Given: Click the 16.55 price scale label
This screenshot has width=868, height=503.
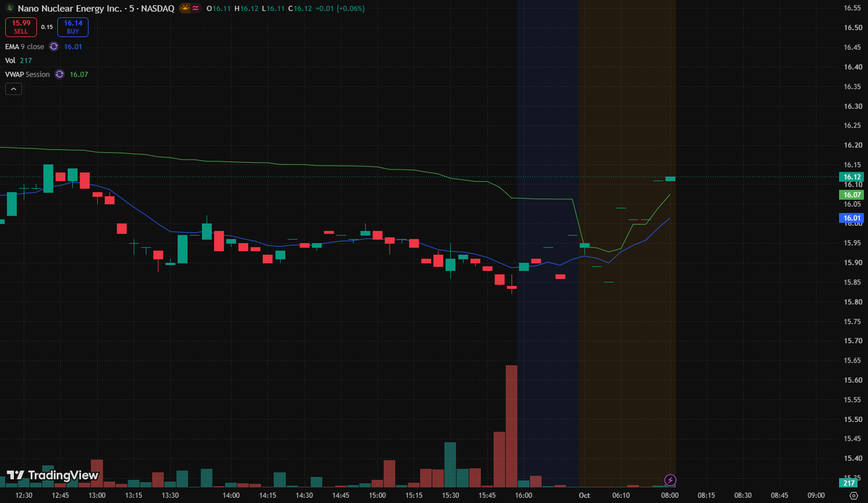Looking at the screenshot, I should [851, 9].
